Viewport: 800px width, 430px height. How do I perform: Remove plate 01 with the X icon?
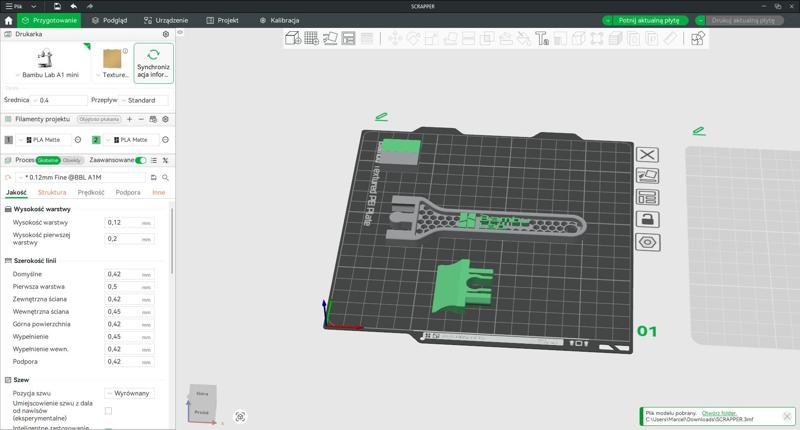pos(647,155)
